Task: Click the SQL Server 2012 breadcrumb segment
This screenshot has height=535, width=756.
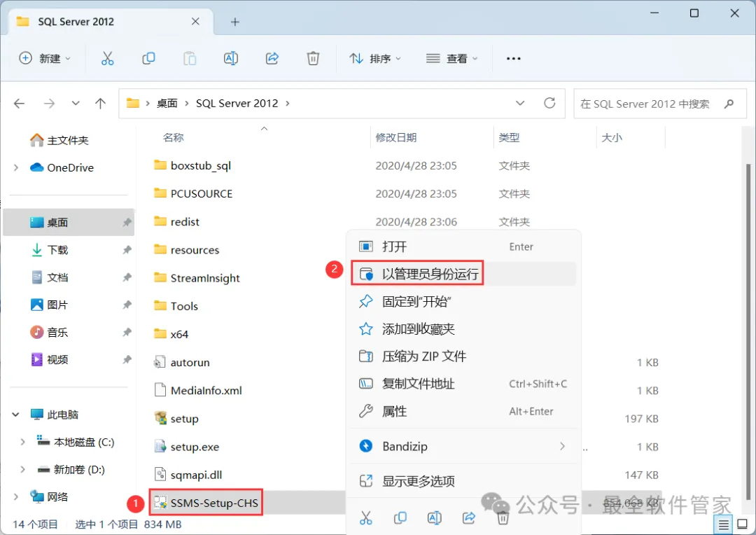Action: (x=237, y=103)
